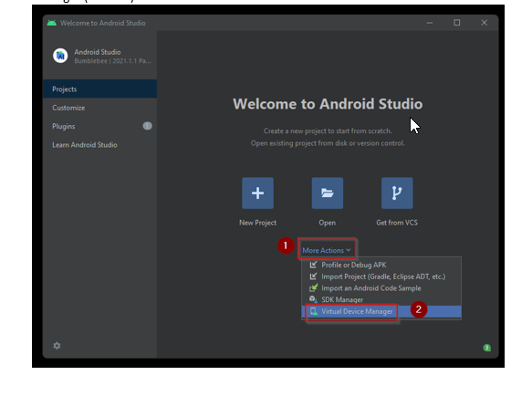532x396 pixels.
Task: Click the window title 'Welcome to Android Studio'
Action: pyautogui.click(x=103, y=23)
